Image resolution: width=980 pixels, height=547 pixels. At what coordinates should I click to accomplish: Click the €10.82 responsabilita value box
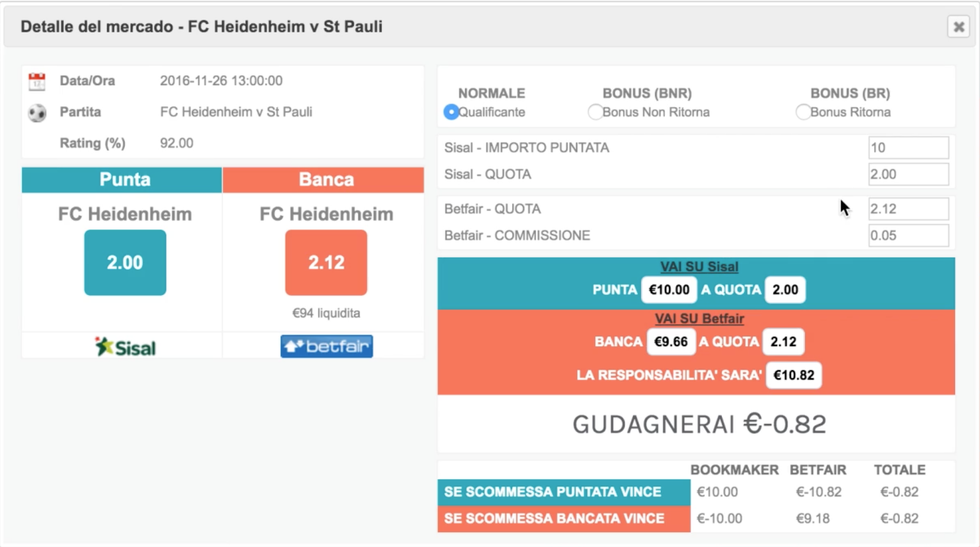(793, 375)
